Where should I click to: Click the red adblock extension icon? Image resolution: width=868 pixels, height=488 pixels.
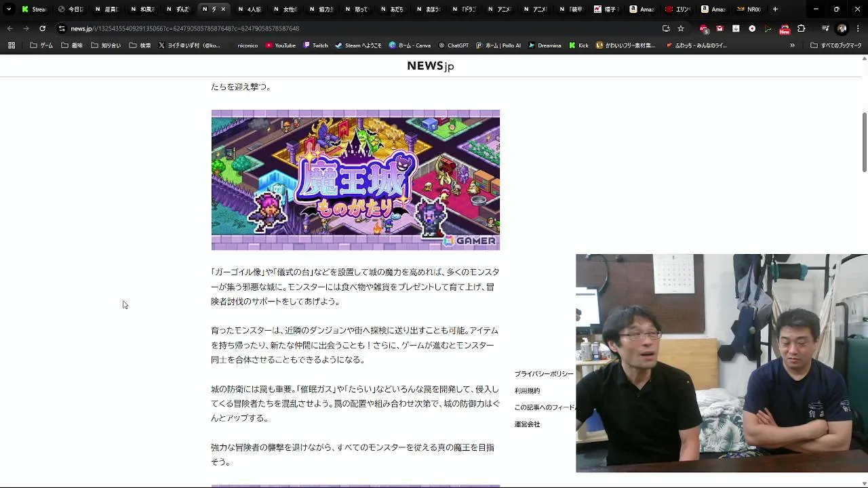pyautogui.click(x=704, y=28)
